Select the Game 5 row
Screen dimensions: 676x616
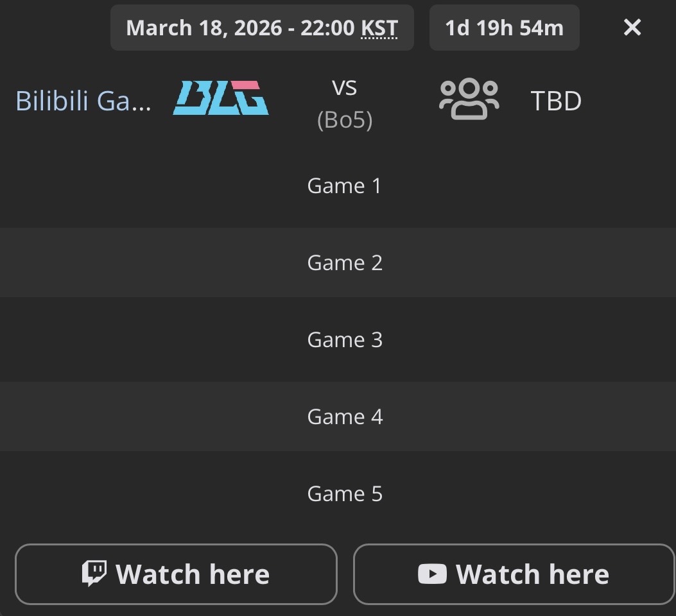[345, 494]
